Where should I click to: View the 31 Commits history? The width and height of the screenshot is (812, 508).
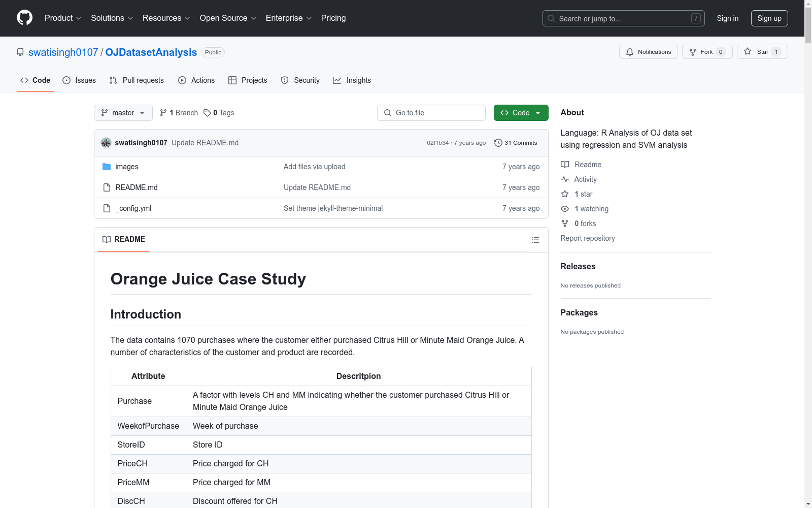pos(516,143)
